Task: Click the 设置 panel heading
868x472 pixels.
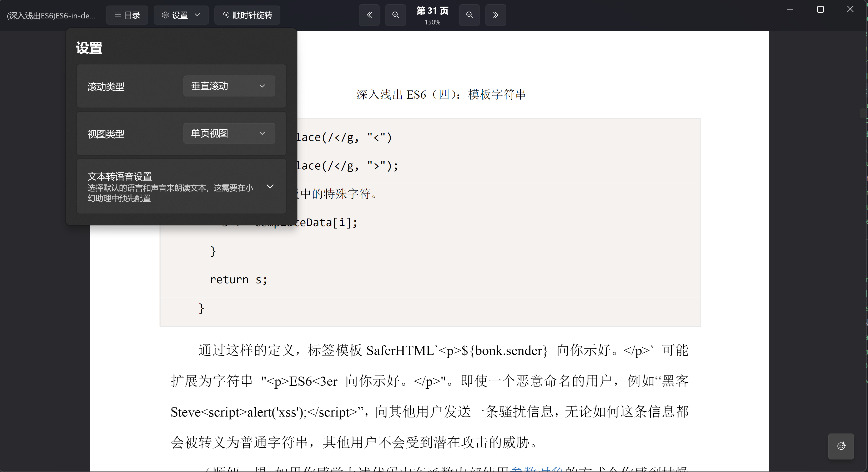Action: pyautogui.click(x=89, y=48)
